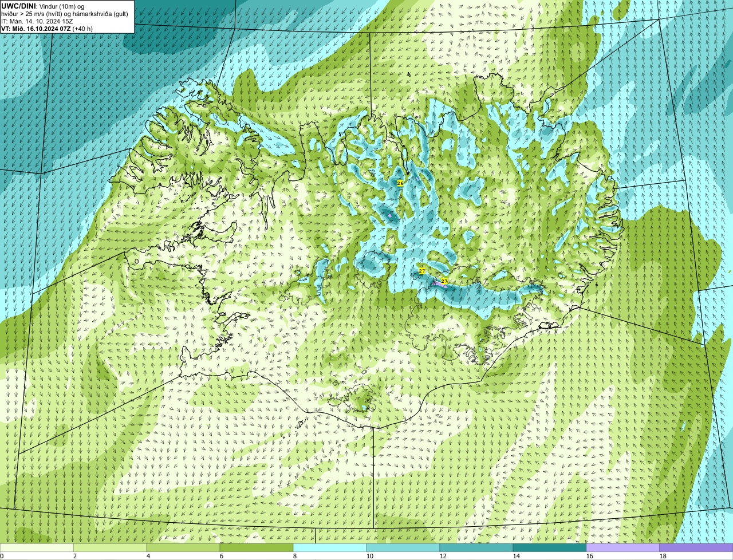733x560 pixels.
Task: Click the UWC/DINI model title text
Action: point(18,6)
